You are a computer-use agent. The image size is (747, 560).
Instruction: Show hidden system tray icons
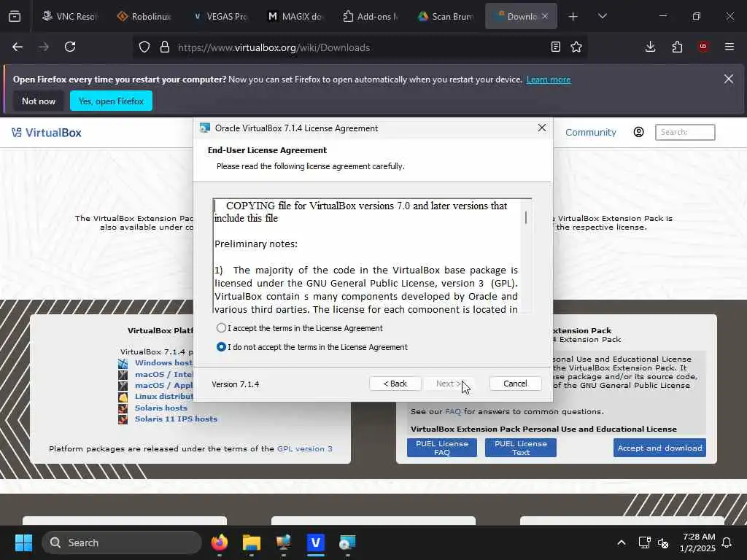622,542
